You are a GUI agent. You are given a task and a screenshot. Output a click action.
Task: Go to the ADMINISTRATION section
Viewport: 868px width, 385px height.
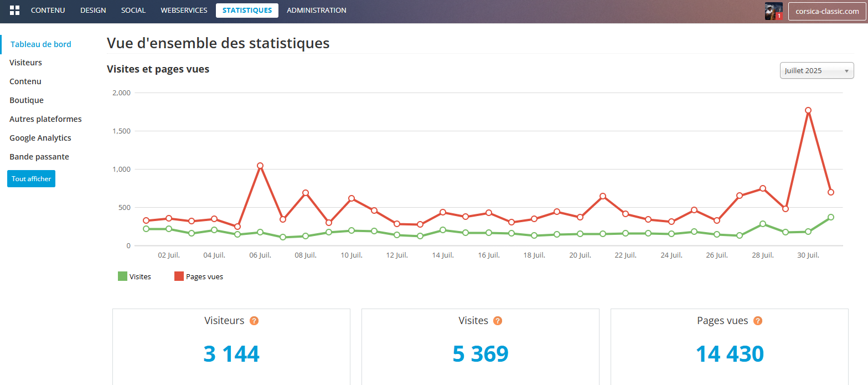pos(317,11)
